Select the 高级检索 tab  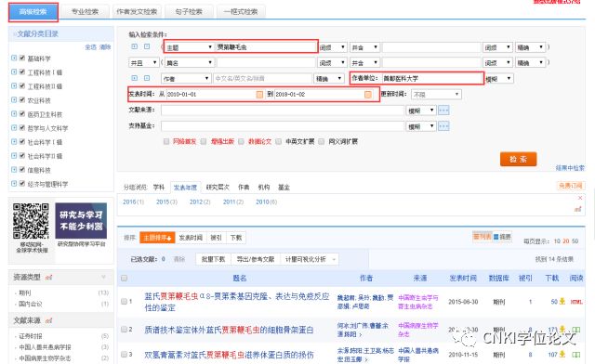(33, 12)
